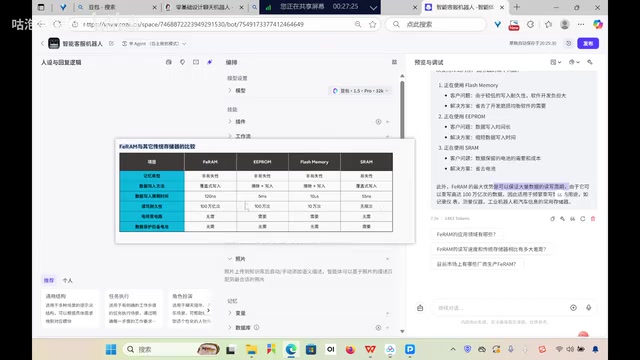Click the browser address bar URL

[193, 24]
